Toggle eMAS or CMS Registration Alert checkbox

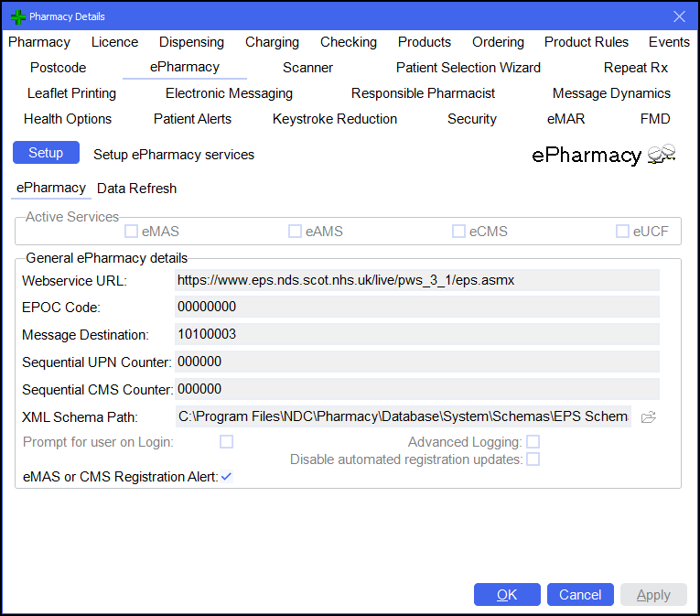click(x=226, y=476)
